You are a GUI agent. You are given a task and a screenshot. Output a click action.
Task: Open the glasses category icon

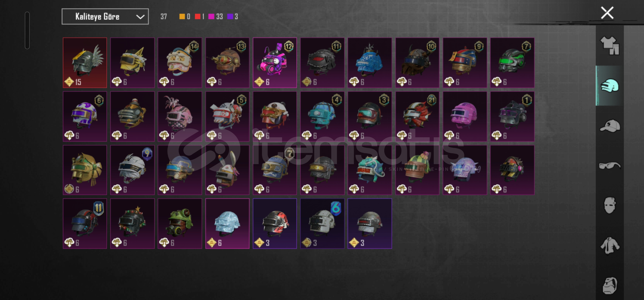click(610, 166)
